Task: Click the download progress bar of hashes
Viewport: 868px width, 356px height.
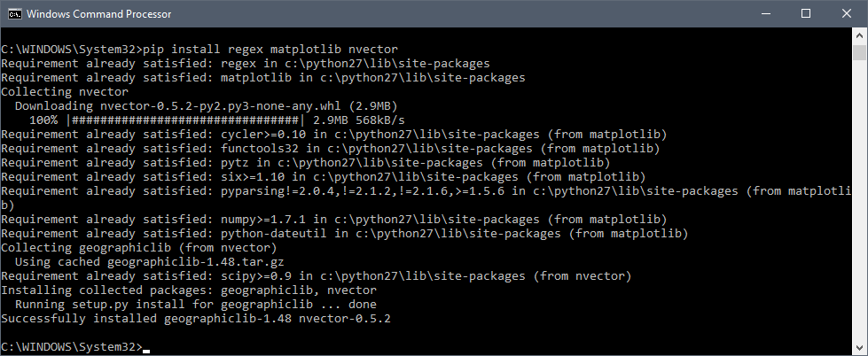Action: (185, 120)
